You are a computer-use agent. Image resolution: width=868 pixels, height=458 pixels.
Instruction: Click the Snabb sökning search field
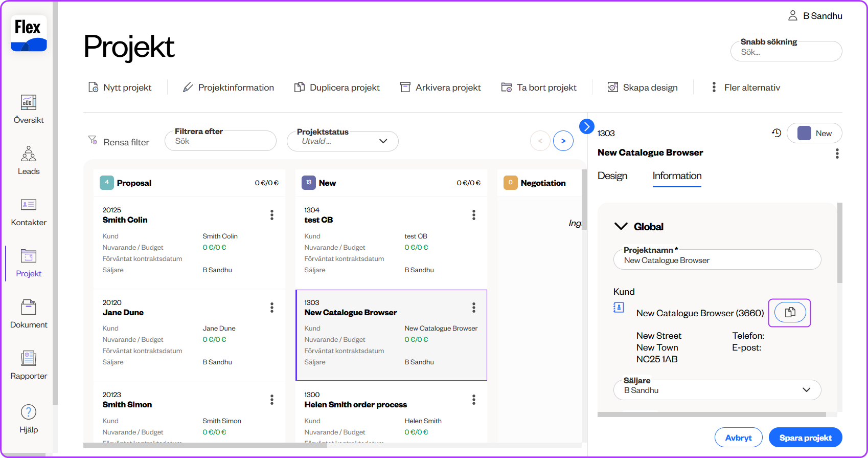[x=786, y=52]
